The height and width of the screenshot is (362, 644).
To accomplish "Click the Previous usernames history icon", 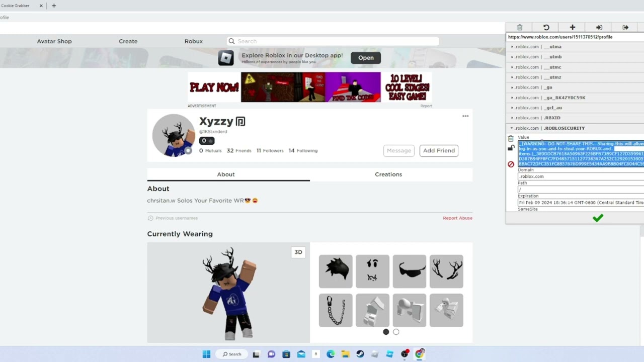I will [150, 218].
